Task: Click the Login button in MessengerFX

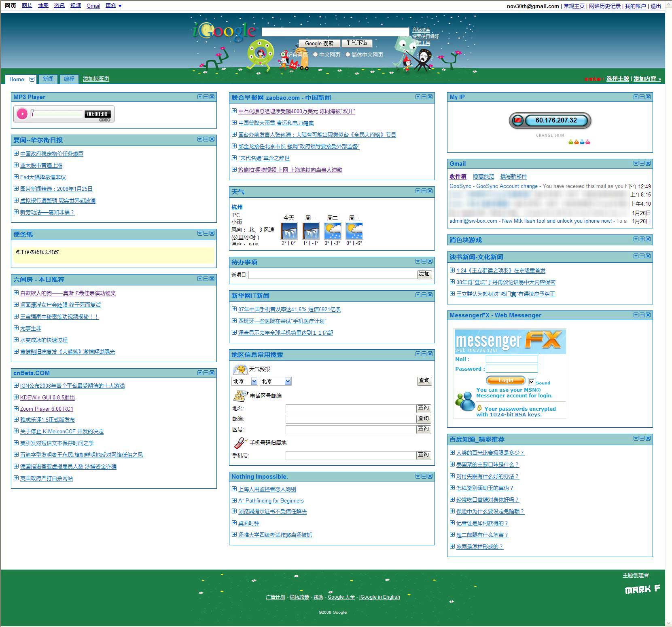Action: click(x=506, y=380)
